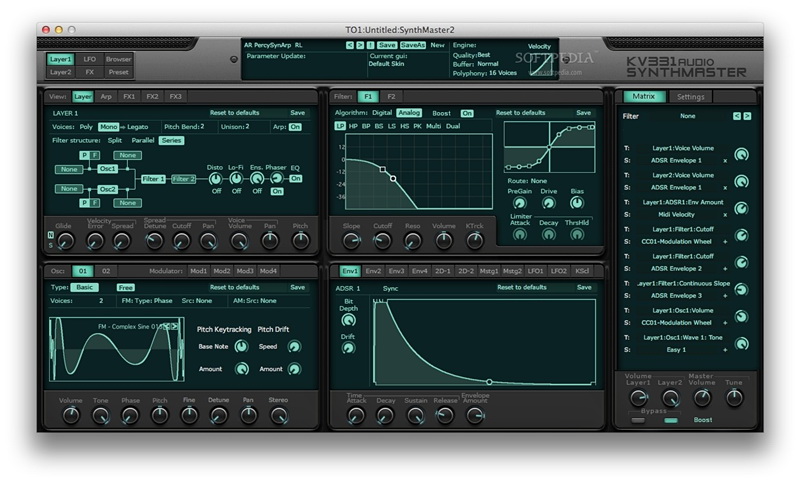Select filter F2 tab
The image size is (800, 483).
point(391,96)
